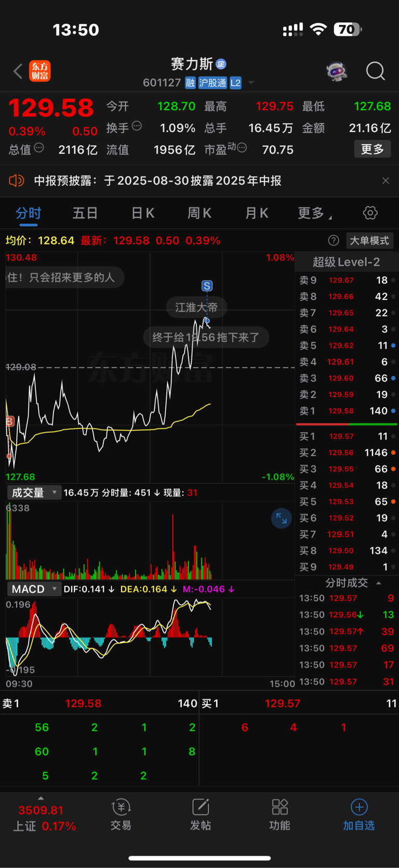Open chart settings gear icon
The height and width of the screenshot is (868, 399).
(x=370, y=213)
